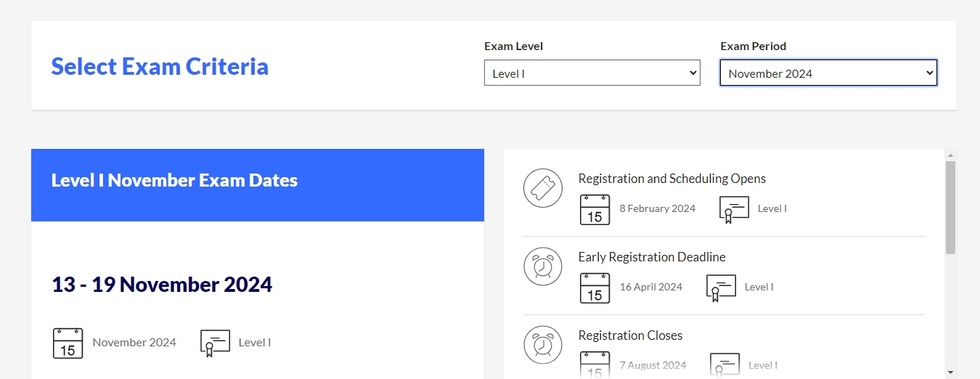Open the Exam Level dropdown

tap(592, 73)
